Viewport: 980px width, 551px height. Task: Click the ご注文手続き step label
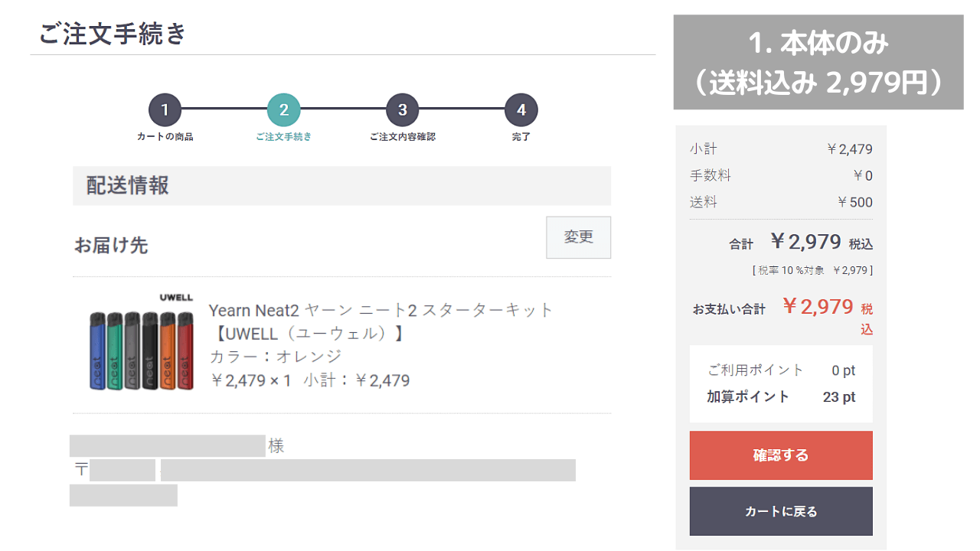tap(284, 137)
